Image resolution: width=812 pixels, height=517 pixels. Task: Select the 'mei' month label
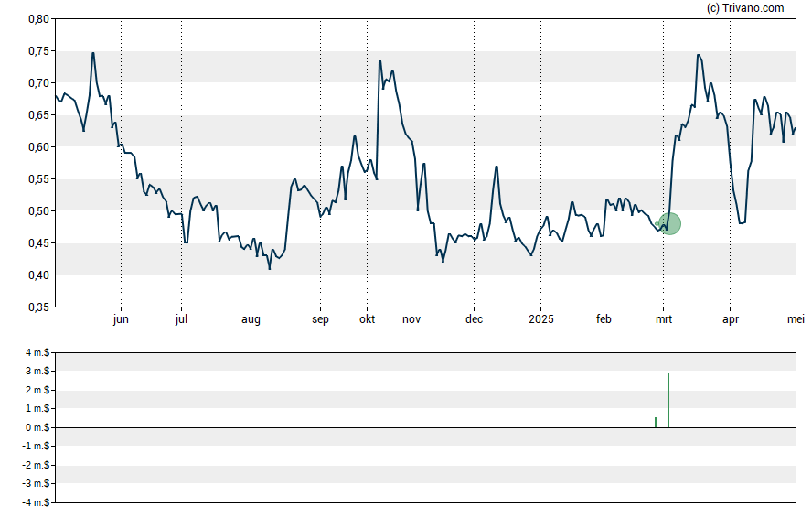click(x=796, y=319)
